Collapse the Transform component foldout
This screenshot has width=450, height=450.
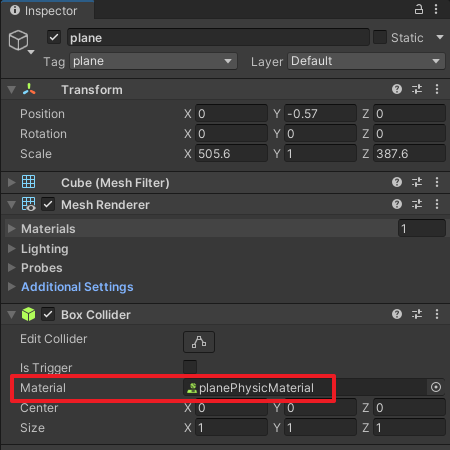(x=12, y=90)
